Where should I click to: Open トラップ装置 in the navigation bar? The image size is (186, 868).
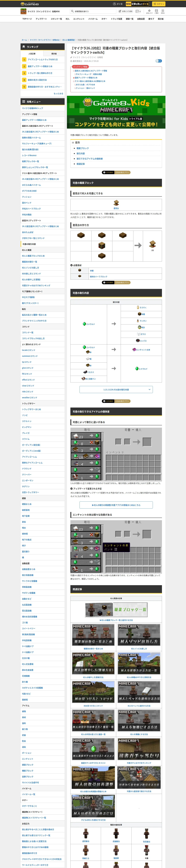click(116, 19)
